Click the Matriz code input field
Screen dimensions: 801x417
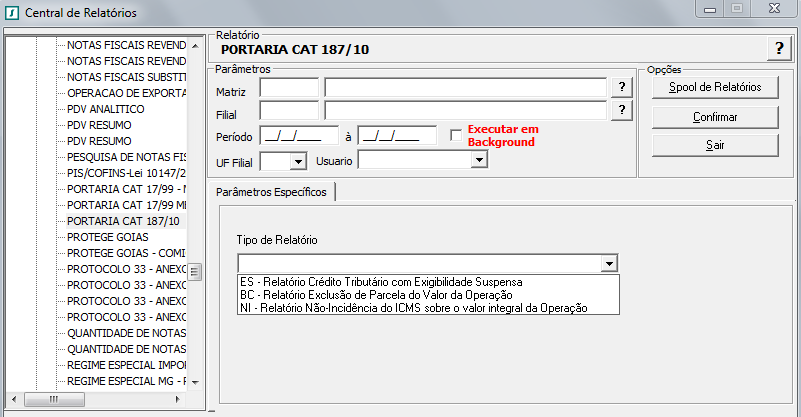coord(289,87)
